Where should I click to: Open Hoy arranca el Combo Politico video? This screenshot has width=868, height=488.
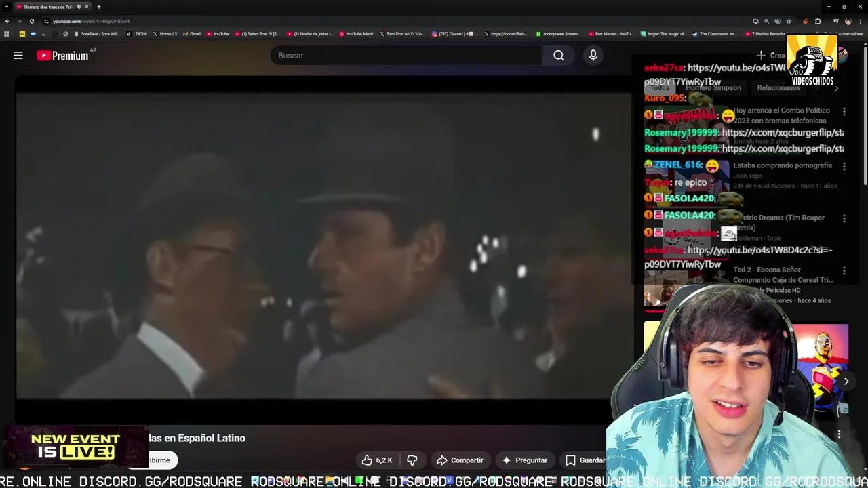781,115
